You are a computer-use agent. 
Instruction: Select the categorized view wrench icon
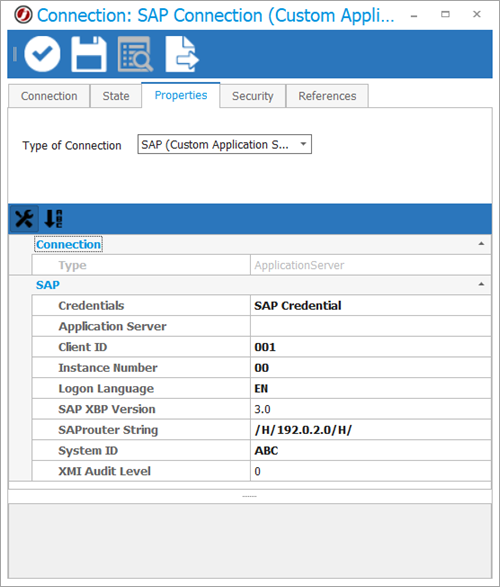24,219
